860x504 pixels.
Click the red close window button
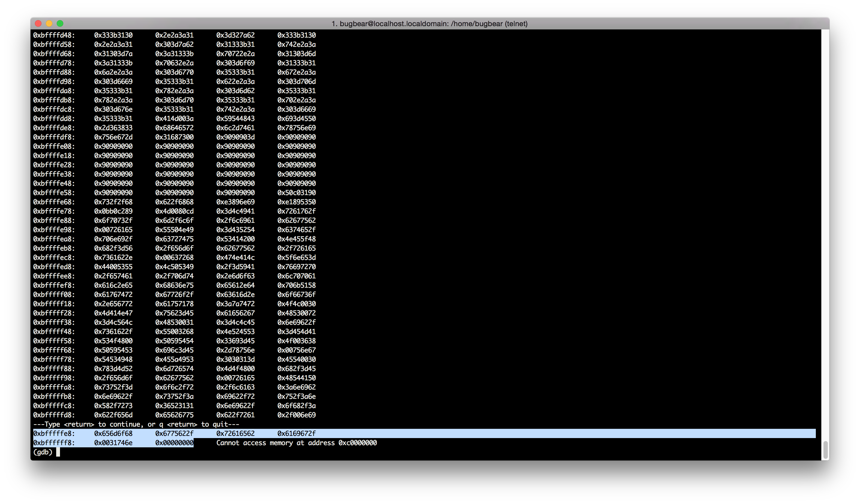tap(38, 23)
